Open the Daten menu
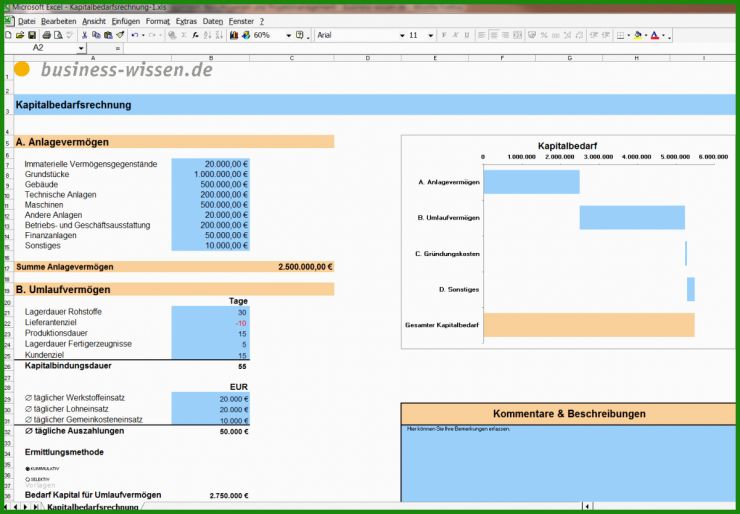 click(x=213, y=21)
